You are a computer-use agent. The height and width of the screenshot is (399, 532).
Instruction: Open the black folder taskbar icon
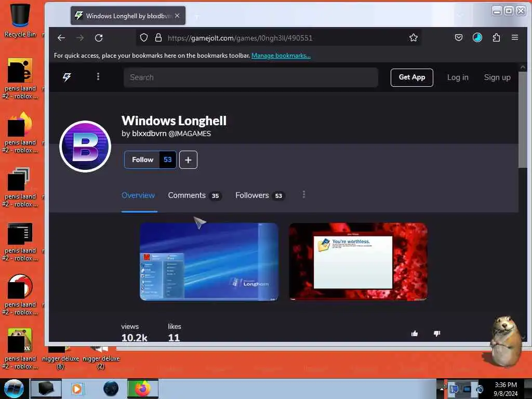[46, 389]
